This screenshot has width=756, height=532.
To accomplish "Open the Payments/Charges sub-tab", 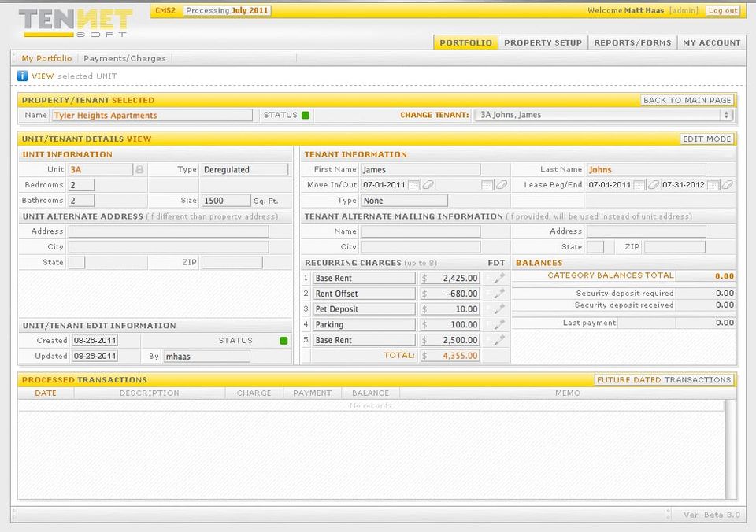I will pyautogui.click(x=124, y=58).
